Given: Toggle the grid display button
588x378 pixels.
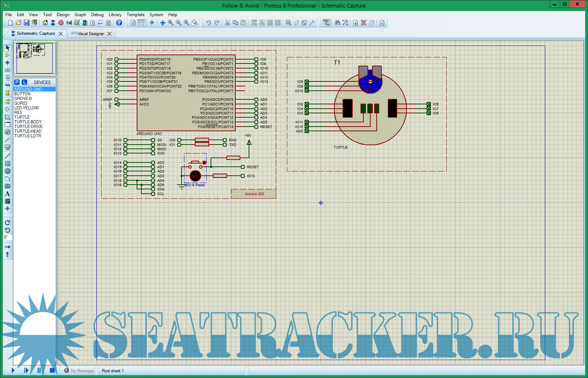Looking at the screenshot, I should pyautogui.click(x=141, y=23).
